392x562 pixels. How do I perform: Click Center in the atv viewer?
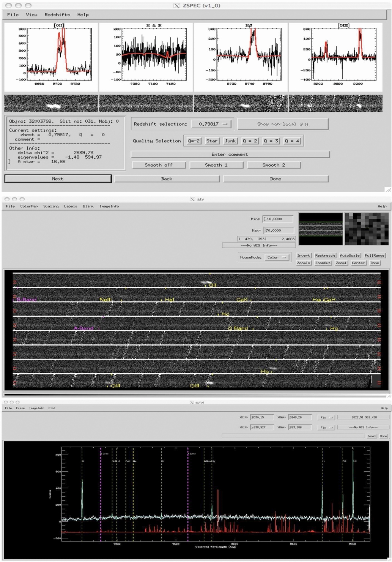(x=358, y=263)
